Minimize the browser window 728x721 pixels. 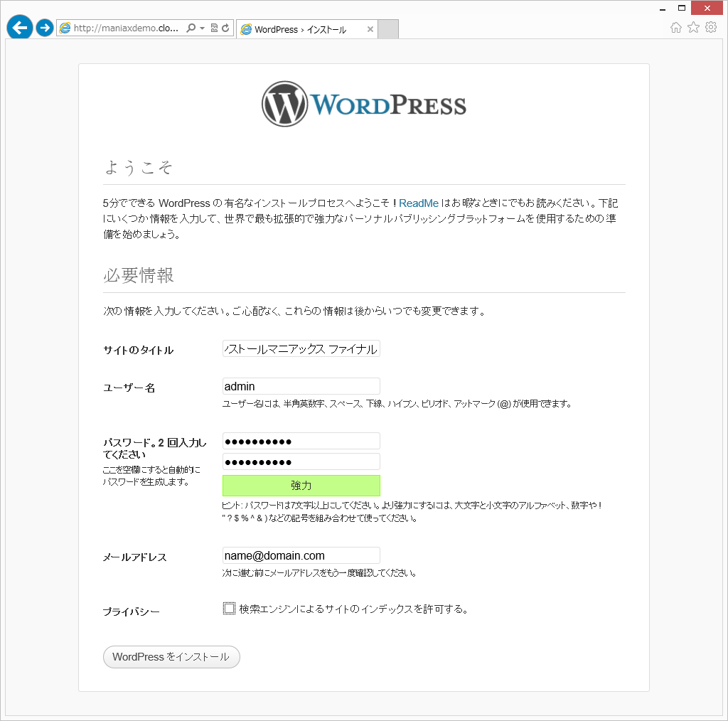click(663, 9)
